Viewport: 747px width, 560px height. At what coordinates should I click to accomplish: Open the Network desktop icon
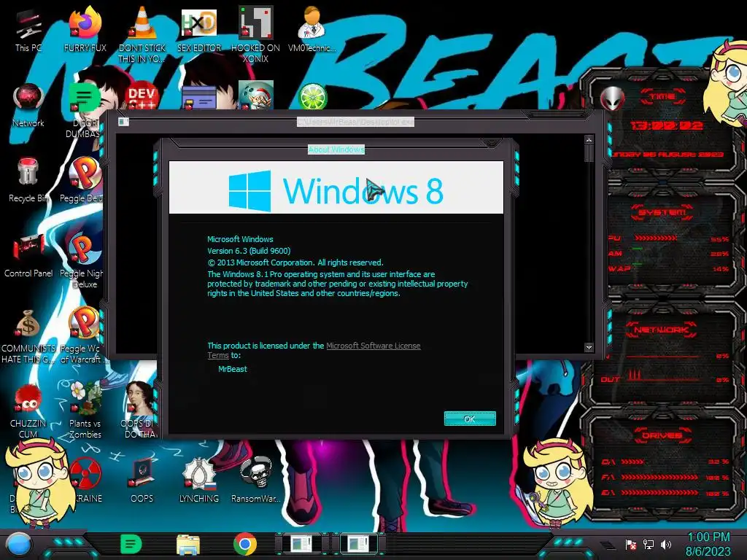[x=28, y=106]
